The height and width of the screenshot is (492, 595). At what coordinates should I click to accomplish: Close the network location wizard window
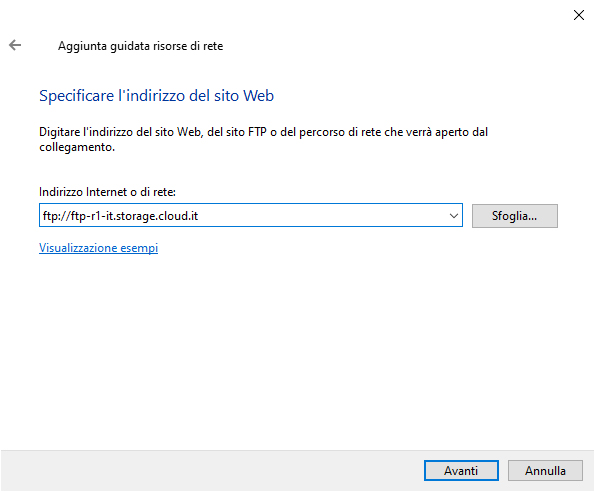coord(578,15)
